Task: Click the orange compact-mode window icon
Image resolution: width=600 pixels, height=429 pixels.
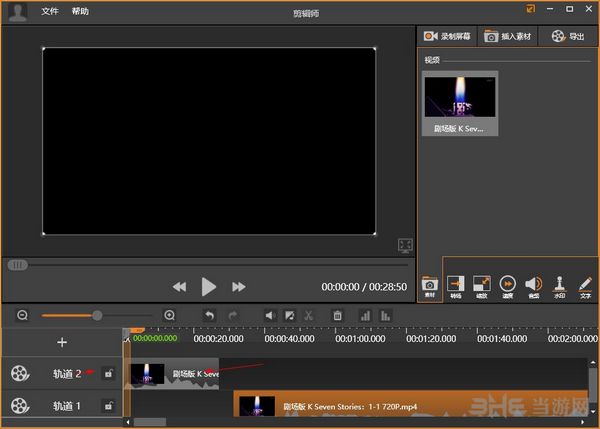Action: point(530,9)
